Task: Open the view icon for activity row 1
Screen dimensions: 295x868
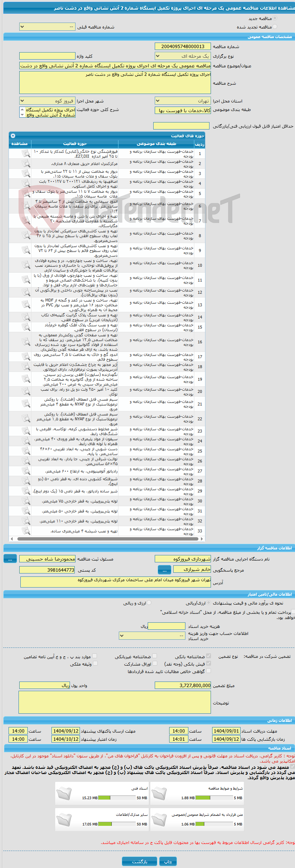Action: 26,154
